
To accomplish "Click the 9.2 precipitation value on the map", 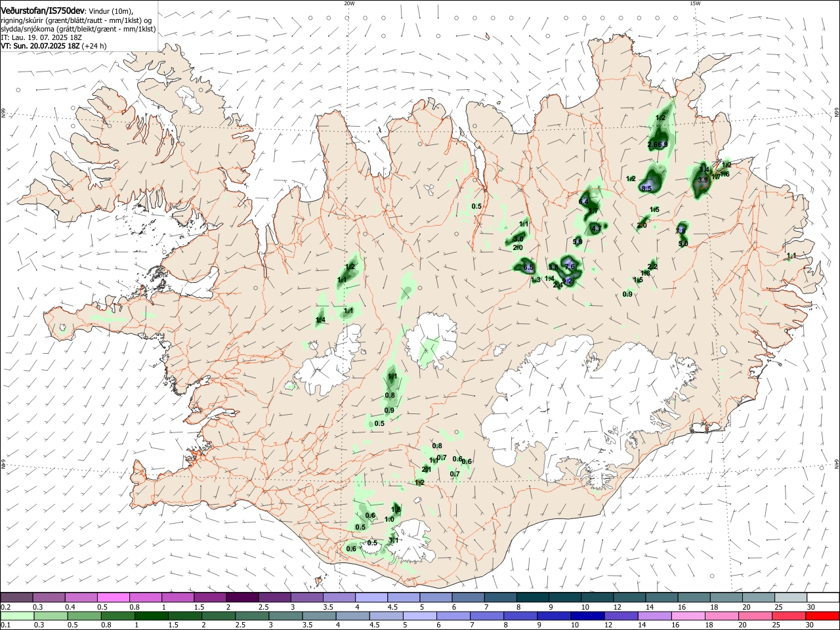I will pos(568,281).
